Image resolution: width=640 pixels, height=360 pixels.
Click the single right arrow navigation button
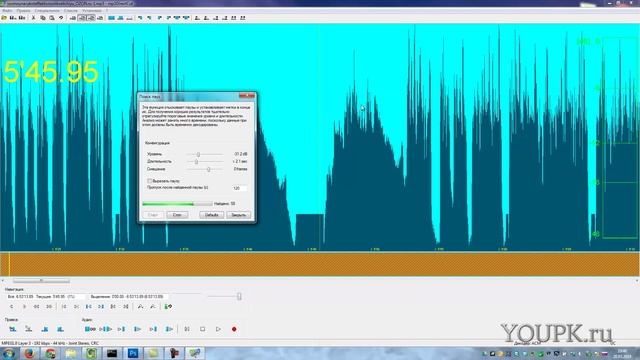point(24,307)
